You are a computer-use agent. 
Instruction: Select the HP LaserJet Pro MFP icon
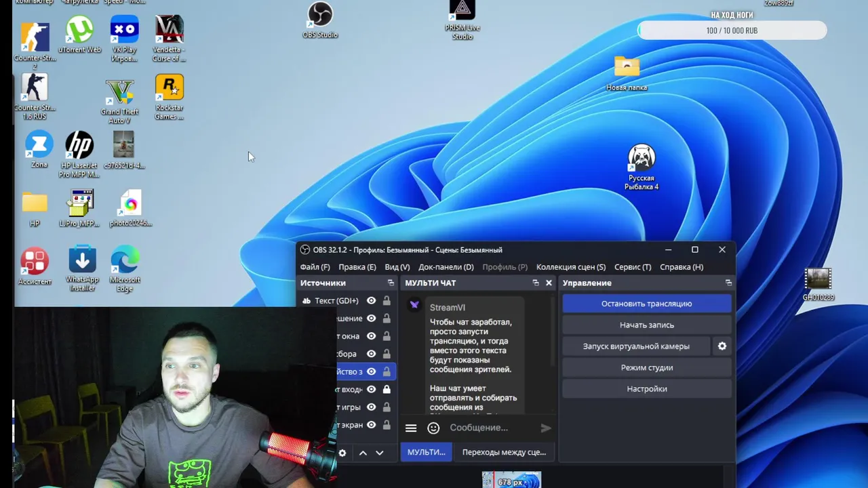(x=79, y=155)
